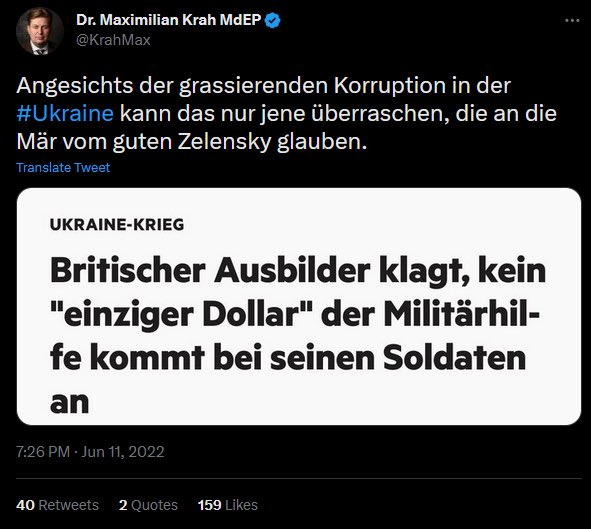View the 2 Quotes list

tap(148, 505)
